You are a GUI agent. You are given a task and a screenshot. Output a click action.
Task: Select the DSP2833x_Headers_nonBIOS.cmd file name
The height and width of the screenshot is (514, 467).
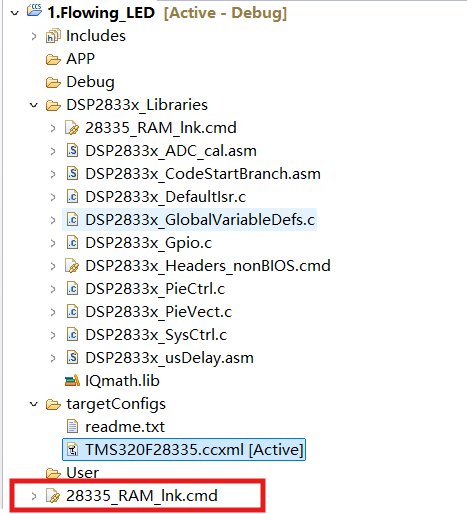208,266
